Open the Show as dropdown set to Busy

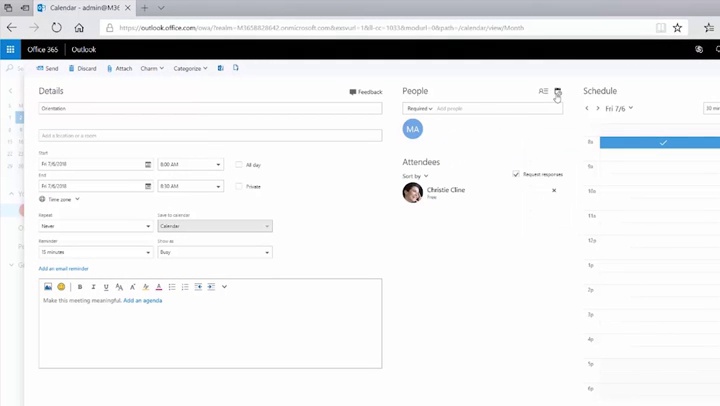coord(214,252)
